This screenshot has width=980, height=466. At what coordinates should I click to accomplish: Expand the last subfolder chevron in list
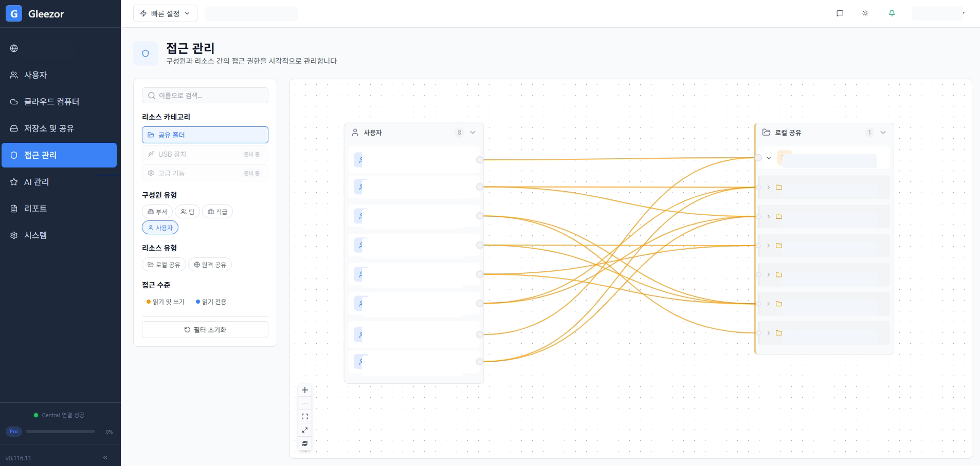(x=769, y=333)
